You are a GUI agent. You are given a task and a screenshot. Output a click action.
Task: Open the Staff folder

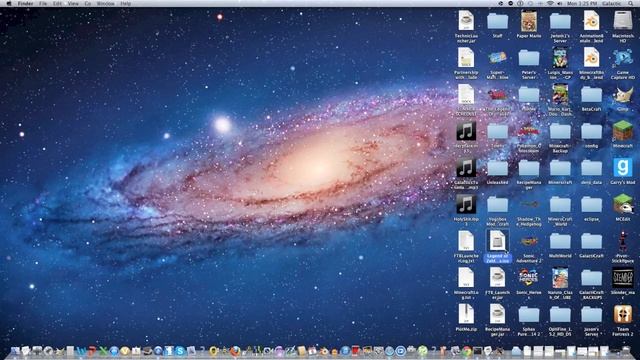pyautogui.click(x=497, y=21)
